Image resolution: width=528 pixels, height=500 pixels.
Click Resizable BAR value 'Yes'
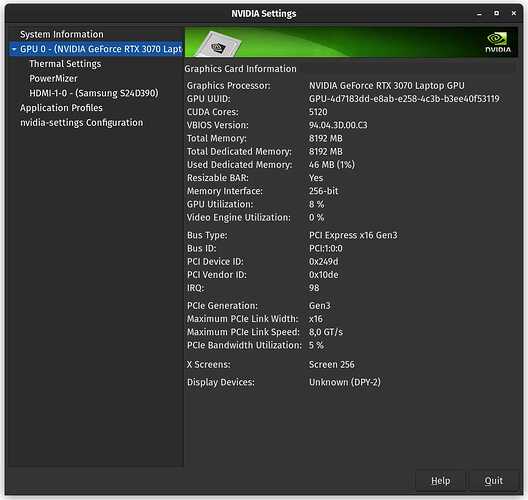(x=316, y=178)
